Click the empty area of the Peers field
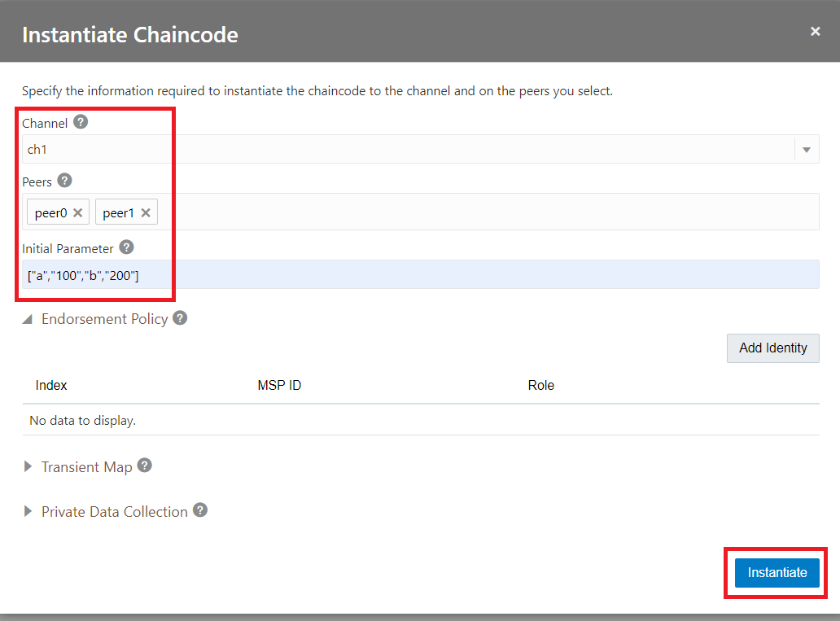Screen dimensions: 840x621 point(488,212)
